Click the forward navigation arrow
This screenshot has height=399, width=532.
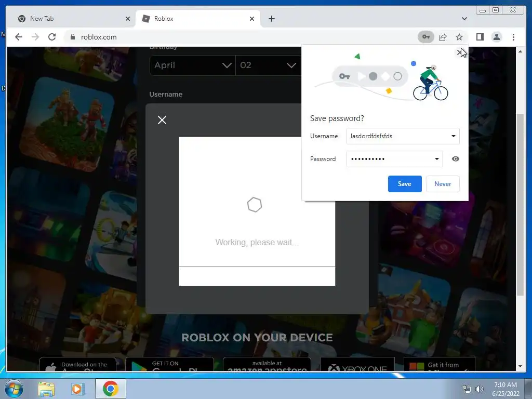click(35, 37)
